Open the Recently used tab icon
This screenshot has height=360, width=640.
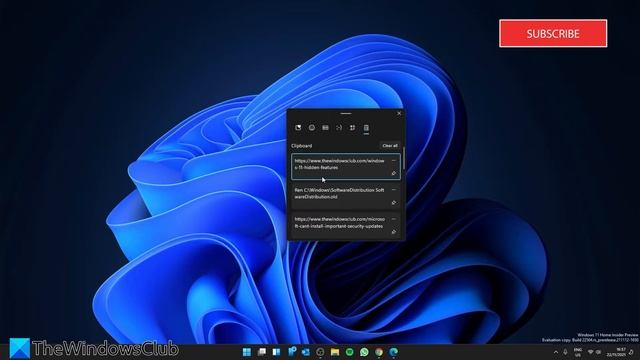tap(298, 128)
